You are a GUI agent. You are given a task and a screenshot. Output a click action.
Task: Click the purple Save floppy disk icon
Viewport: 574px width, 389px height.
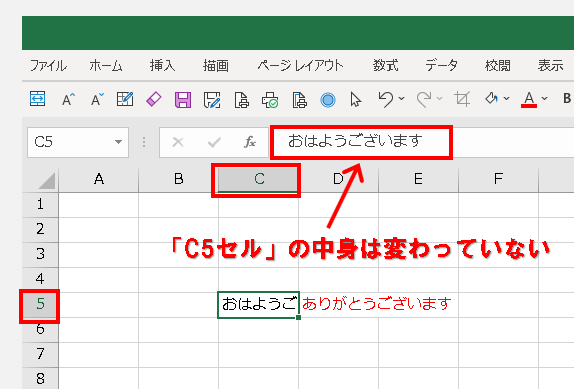tap(183, 100)
